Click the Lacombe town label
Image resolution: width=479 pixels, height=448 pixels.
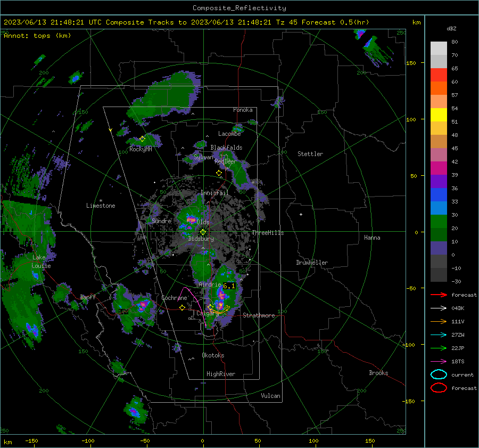229,134
